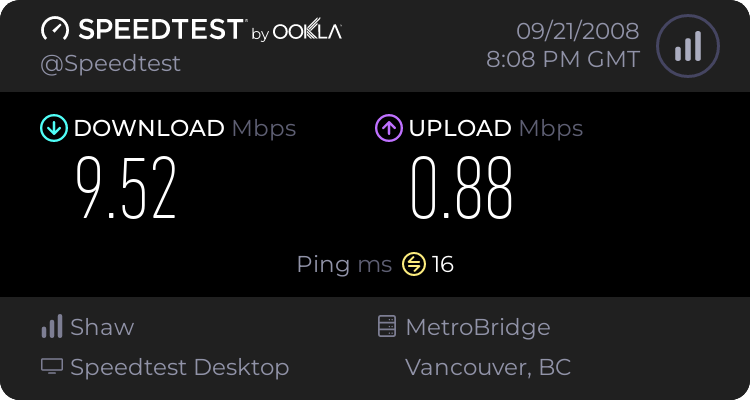The height and width of the screenshot is (400, 750).
Task: Select the 9.52 download speed value
Action: (126, 188)
